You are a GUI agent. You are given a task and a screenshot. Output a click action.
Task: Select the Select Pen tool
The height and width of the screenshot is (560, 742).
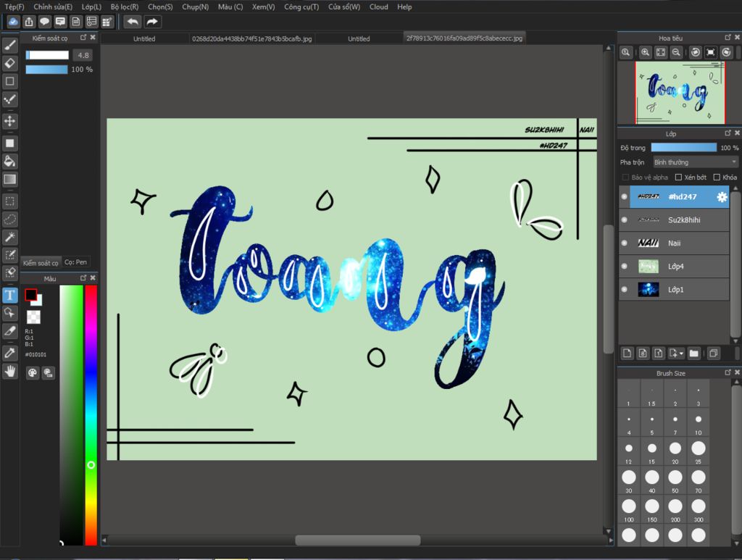point(10,255)
